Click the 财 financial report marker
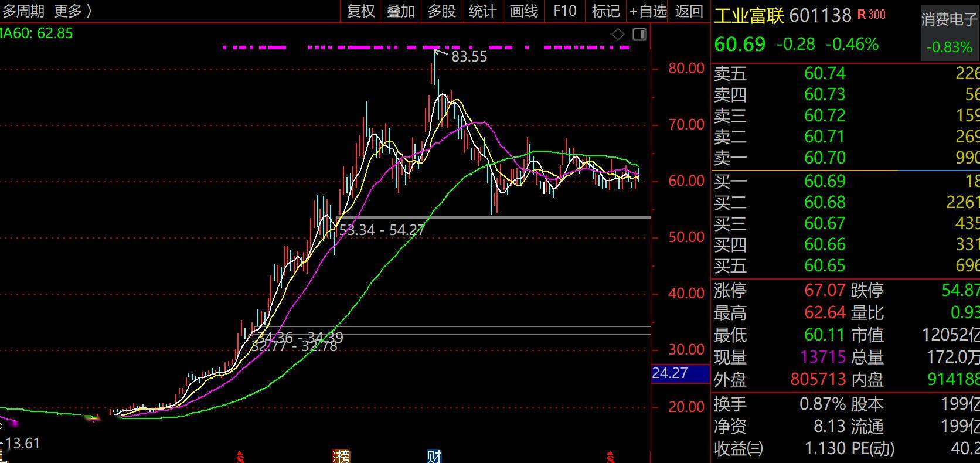The image size is (980, 463). coord(434,456)
